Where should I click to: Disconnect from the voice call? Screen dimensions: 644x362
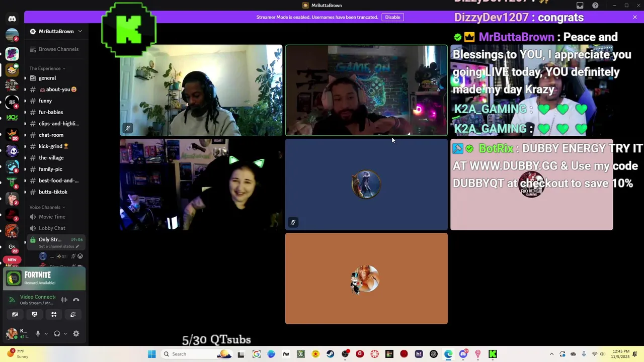coord(76,300)
